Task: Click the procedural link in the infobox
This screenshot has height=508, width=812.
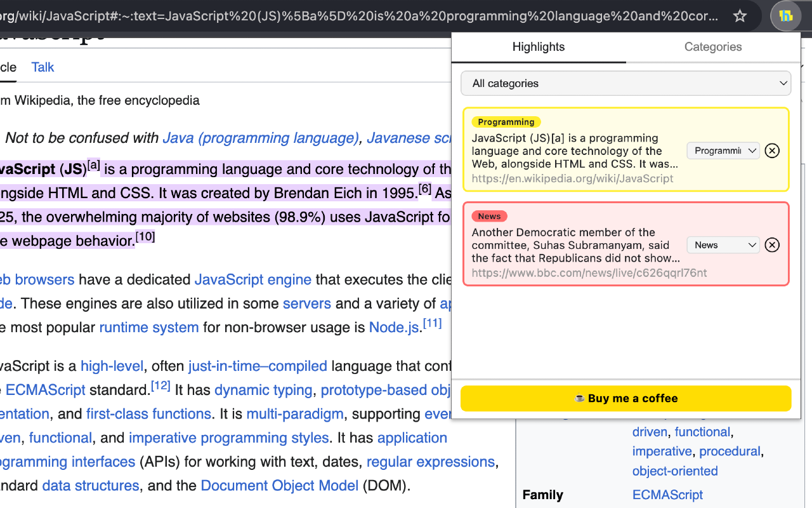Action: [x=730, y=451]
